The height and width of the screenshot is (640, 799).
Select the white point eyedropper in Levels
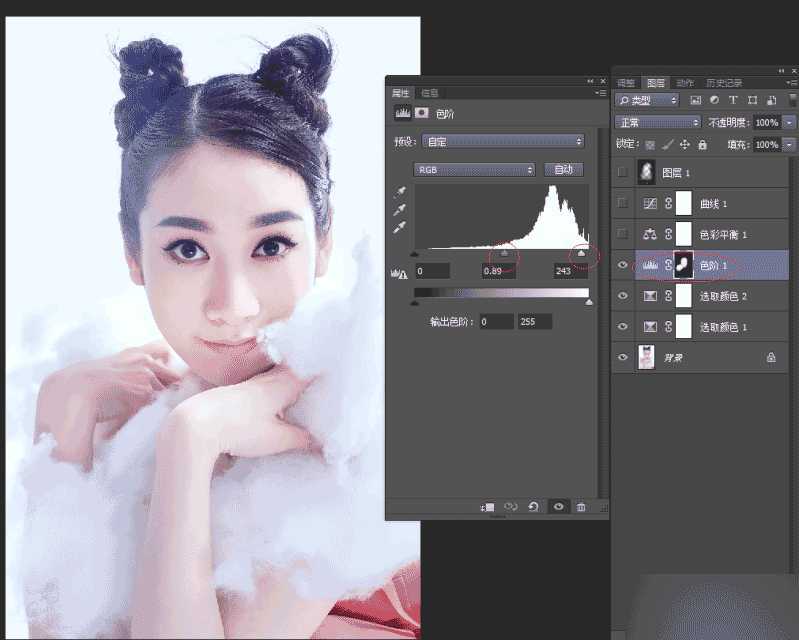(400, 227)
